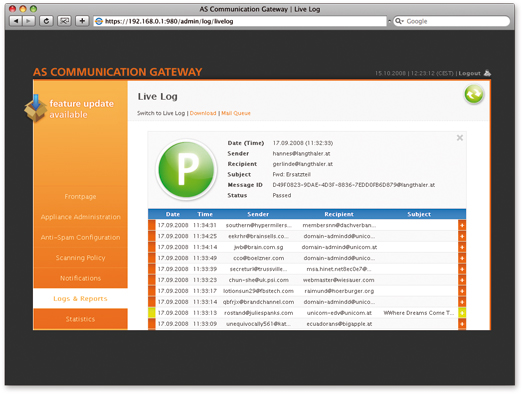Click recipient webmaster@wiesauer.com
522x394 pixels.
338,280
